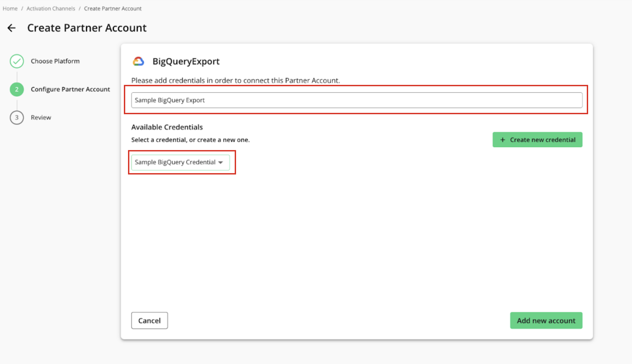The width and height of the screenshot is (632, 364).
Task: Click the Create Partner Account page heading
Action: coord(87,28)
